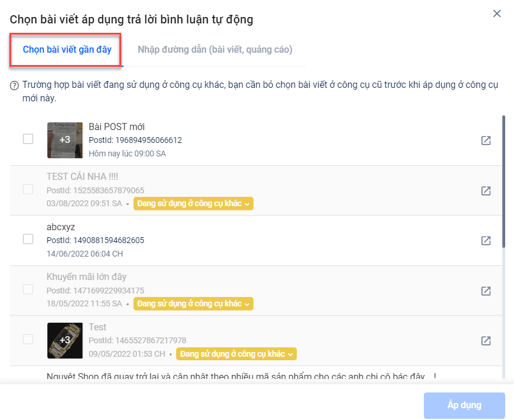Close the dialog with X icon
The height and width of the screenshot is (420, 514).
tap(497, 13)
